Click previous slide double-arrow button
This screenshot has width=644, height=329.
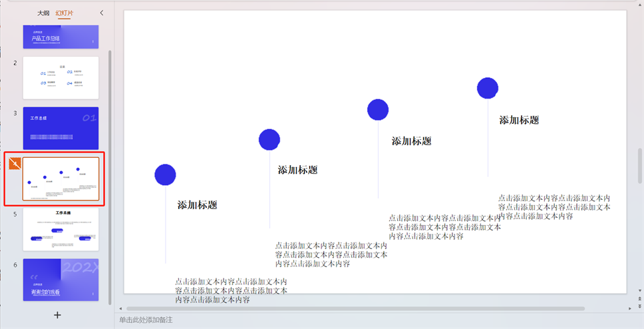tap(639, 298)
